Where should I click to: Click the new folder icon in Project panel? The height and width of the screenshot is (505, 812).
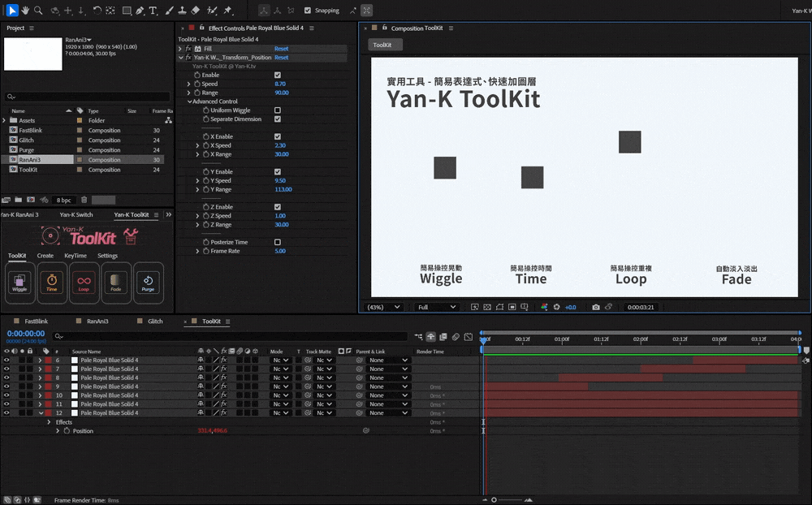coord(18,200)
